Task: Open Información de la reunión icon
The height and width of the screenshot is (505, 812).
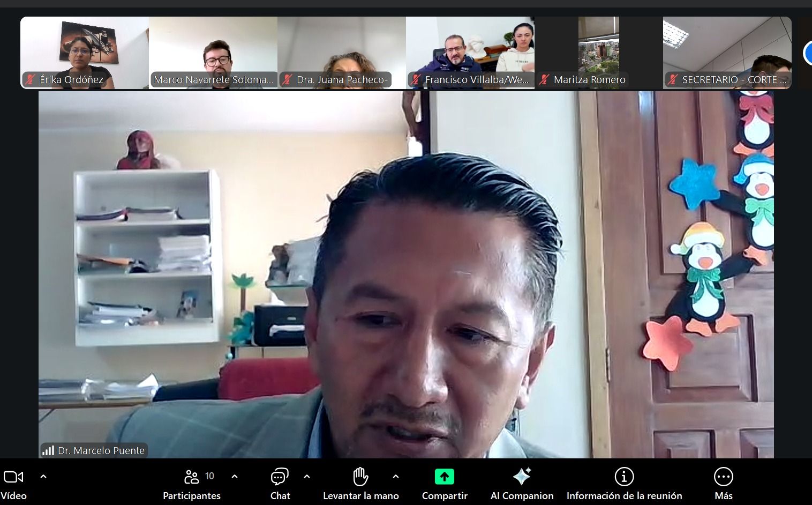Action: [624, 477]
